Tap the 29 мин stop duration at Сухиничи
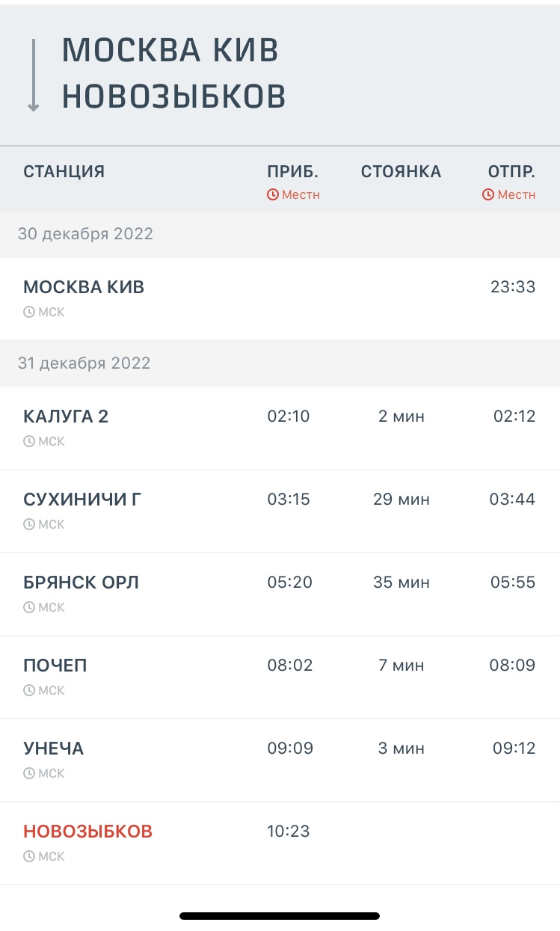Viewport: 560px width, 931px height. click(x=401, y=499)
